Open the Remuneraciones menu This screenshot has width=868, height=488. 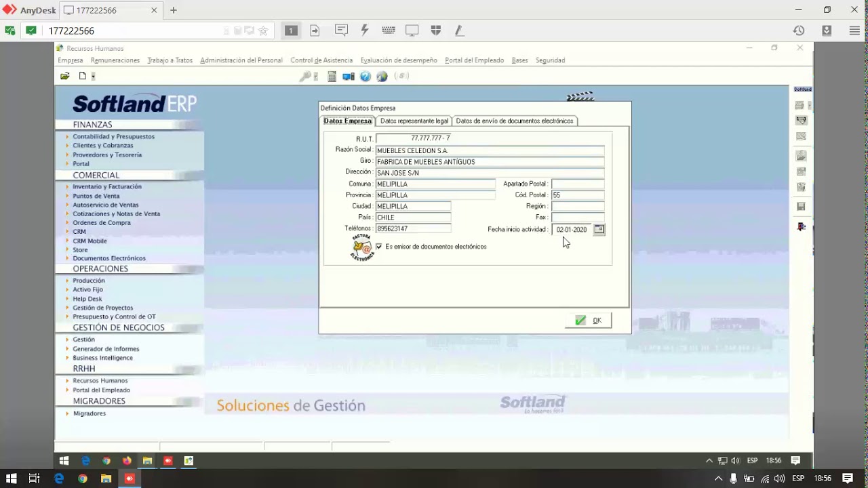click(x=115, y=60)
